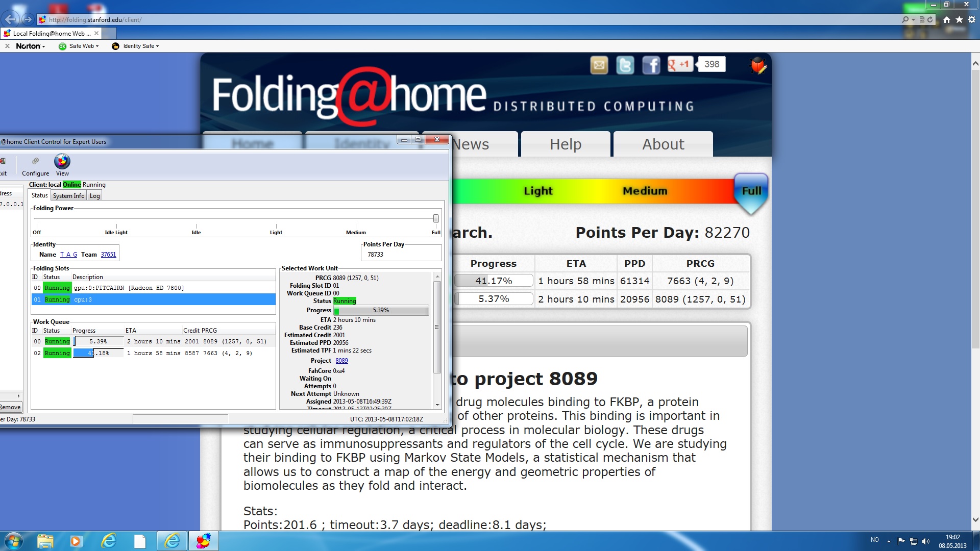Select work queue row 02 with PRCG 7663
Screen dimensions: 980x551
(154, 353)
